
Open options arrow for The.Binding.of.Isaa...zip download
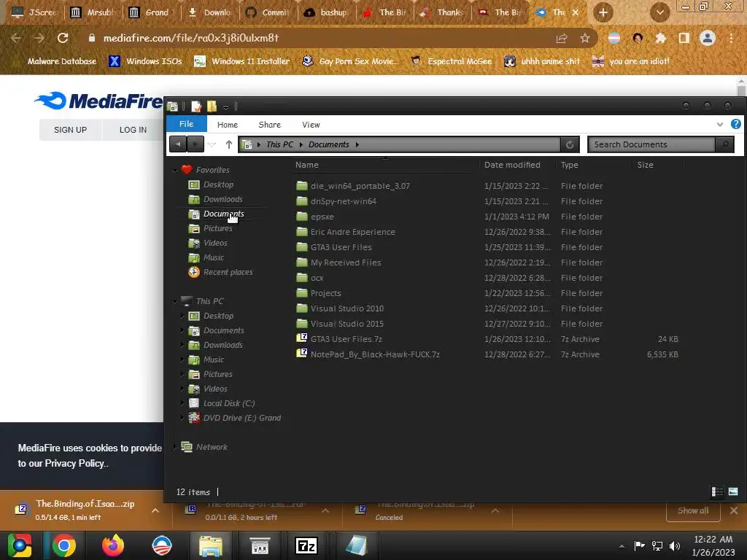point(155,510)
